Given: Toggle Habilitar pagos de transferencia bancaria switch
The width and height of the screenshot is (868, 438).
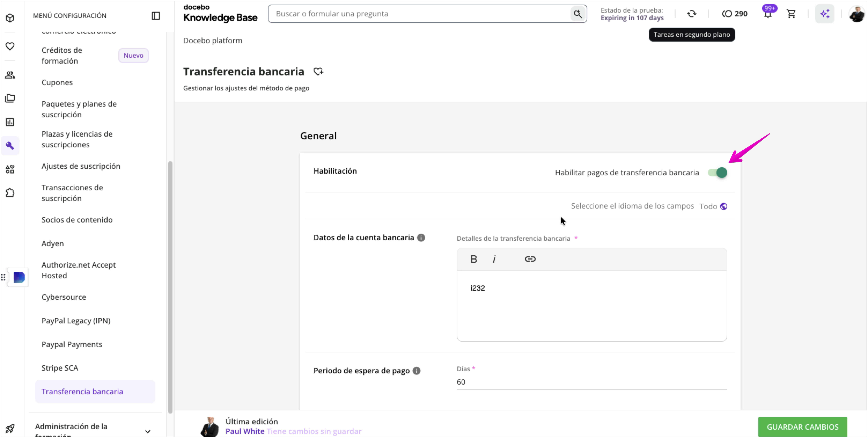Looking at the screenshot, I should (717, 173).
